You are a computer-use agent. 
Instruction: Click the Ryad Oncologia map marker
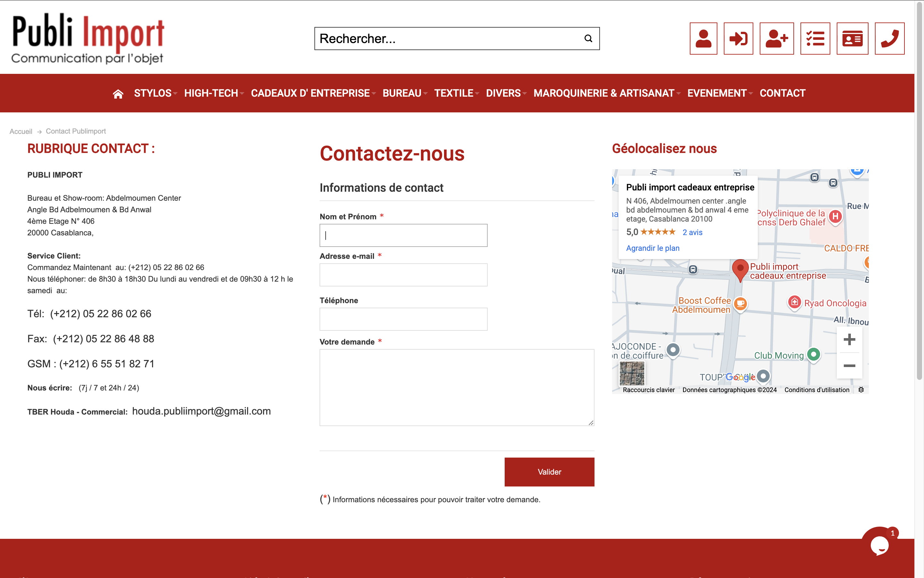coord(795,302)
